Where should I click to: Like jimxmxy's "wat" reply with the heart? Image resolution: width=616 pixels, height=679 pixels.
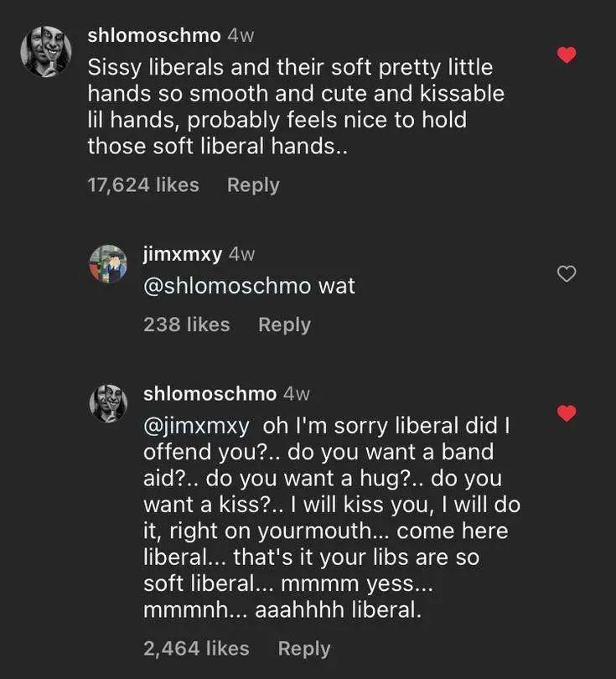click(x=567, y=273)
